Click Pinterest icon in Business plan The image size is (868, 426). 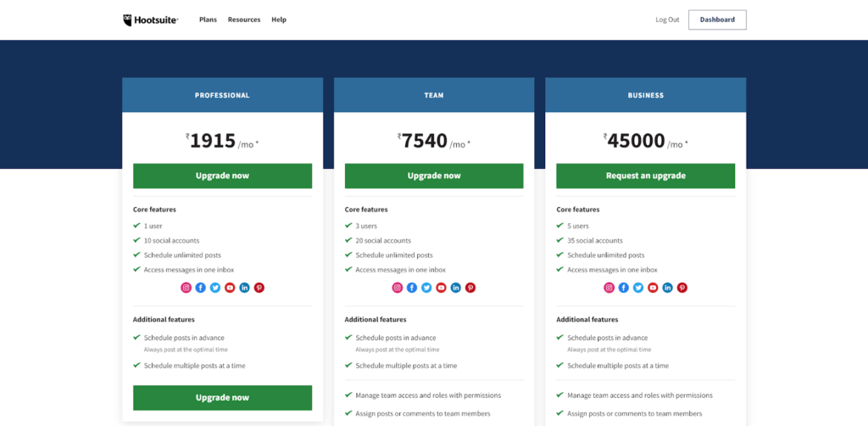[x=682, y=288]
